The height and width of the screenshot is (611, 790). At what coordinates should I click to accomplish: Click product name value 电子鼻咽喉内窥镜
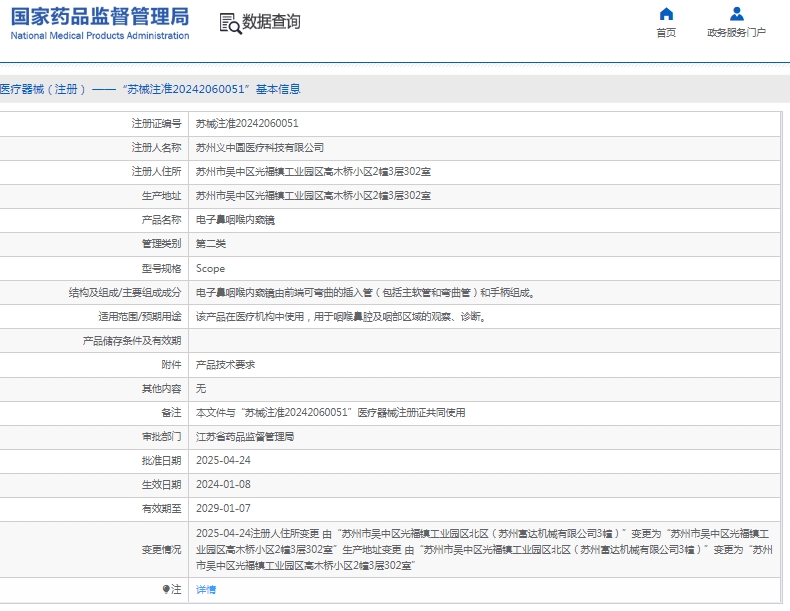235,220
